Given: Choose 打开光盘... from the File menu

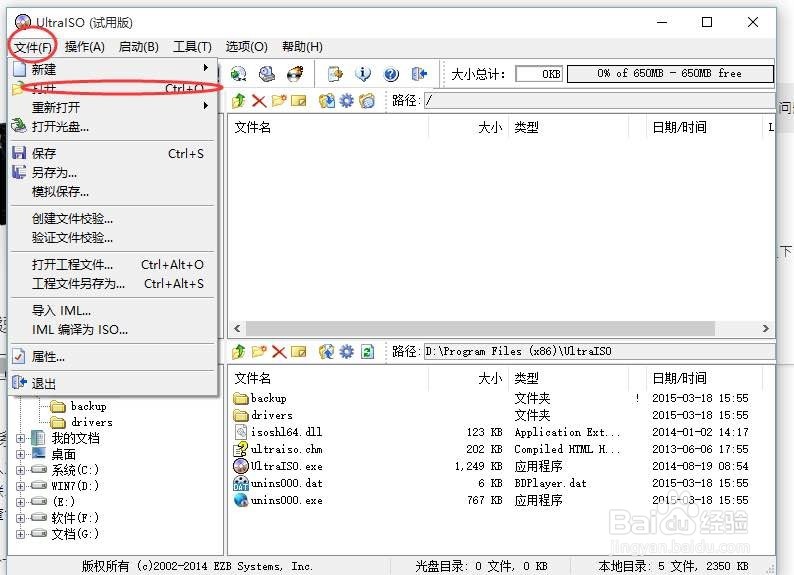Looking at the screenshot, I should coord(112,126).
